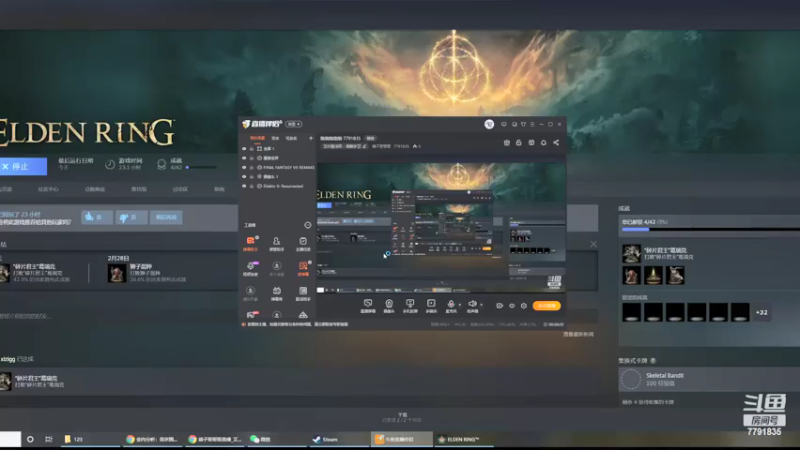
Task: Add a new scene with plus icon
Action: (x=311, y=138)
